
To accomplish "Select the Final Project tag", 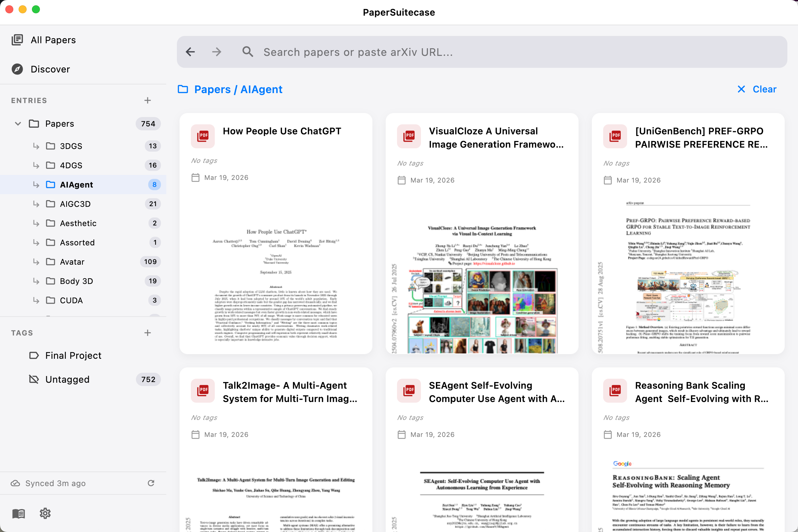I will [x=73, y=355].
